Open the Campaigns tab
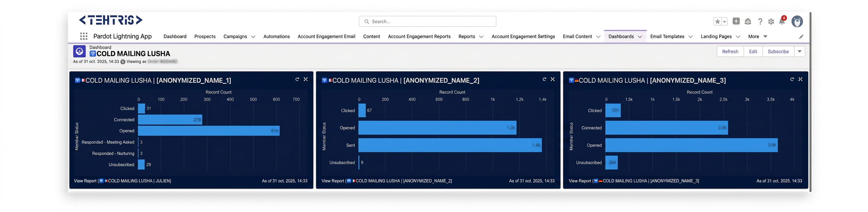This screenshot has height=212, width=868. 235,36
